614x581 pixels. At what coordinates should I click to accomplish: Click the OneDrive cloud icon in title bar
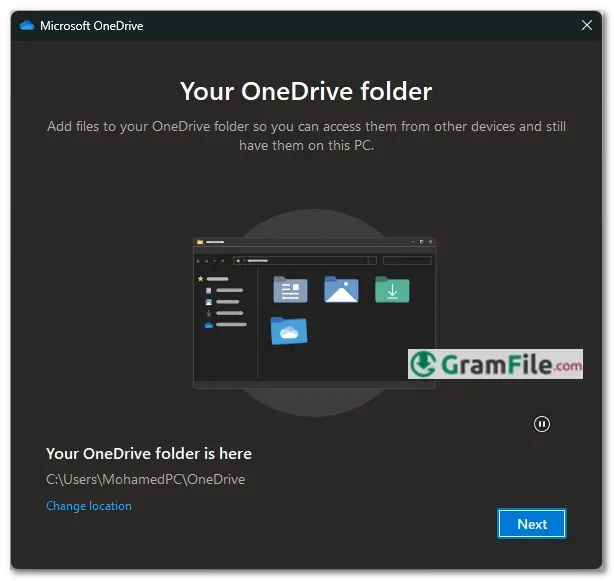coord(27,26)
